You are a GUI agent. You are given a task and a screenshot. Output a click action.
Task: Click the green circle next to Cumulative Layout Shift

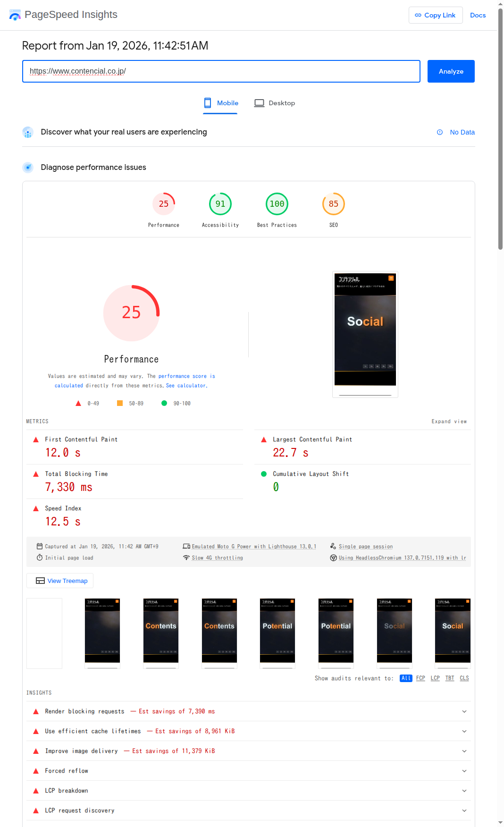[x=264, y=474]
